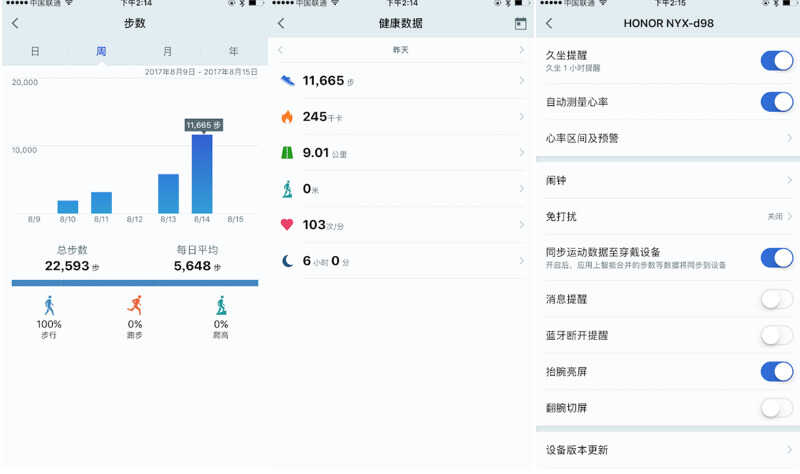This screenshot has width=800, height=474.
Task: Tap the climbing icon beside 0 米
Action: [x=287, y=189]
